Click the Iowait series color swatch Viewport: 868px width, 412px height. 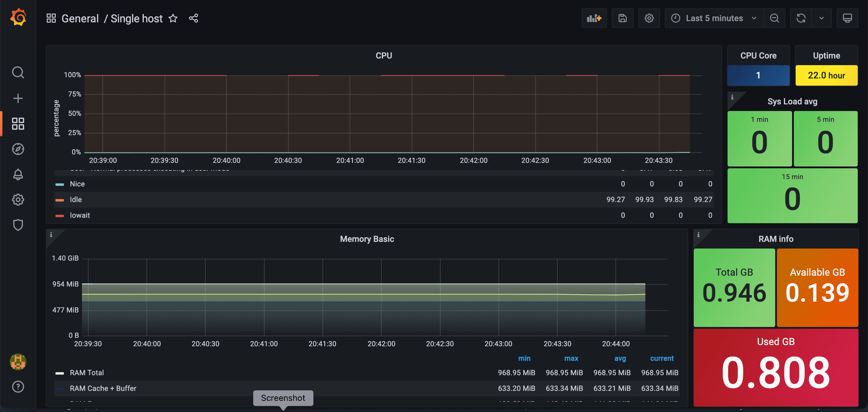tap(60, 215)
